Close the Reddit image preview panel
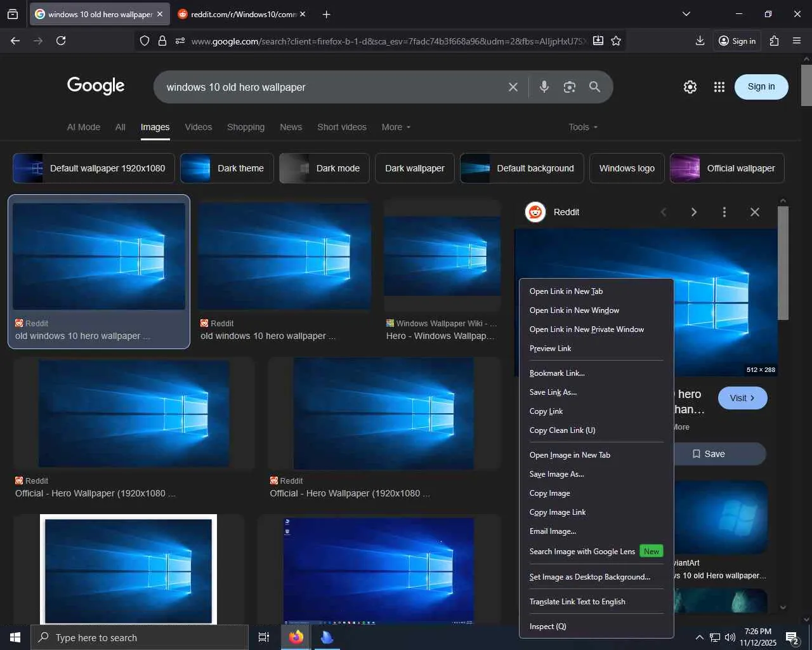The width and height of the screenshot is (812, 650). coord(754,212)
